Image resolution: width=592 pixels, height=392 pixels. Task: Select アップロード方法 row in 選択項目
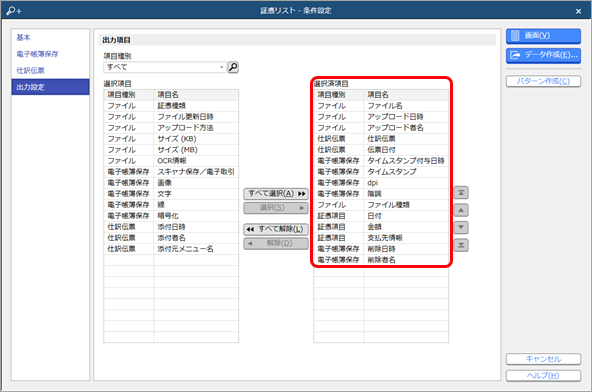171,128
